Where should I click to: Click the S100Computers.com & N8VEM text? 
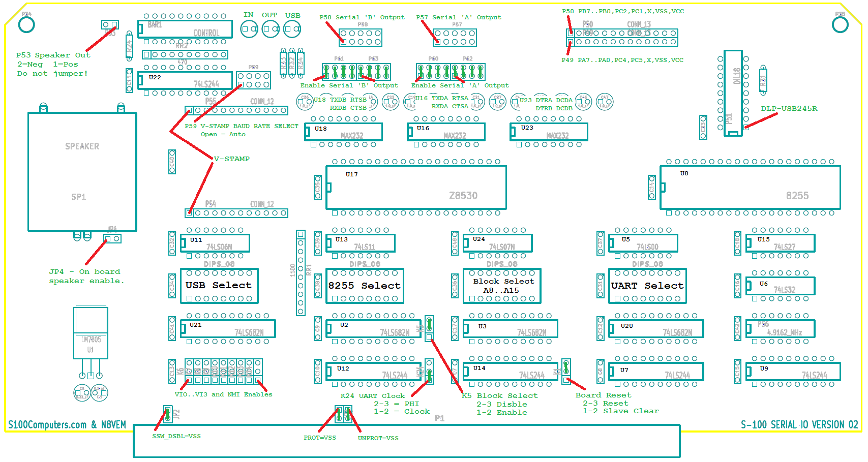tap(67, 425)
